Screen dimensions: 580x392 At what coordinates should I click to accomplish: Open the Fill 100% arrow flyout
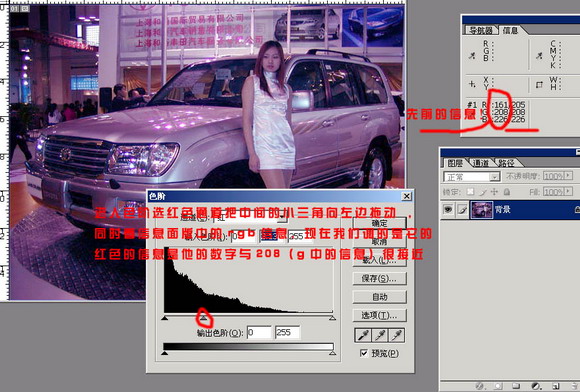(x=569, y=192)
